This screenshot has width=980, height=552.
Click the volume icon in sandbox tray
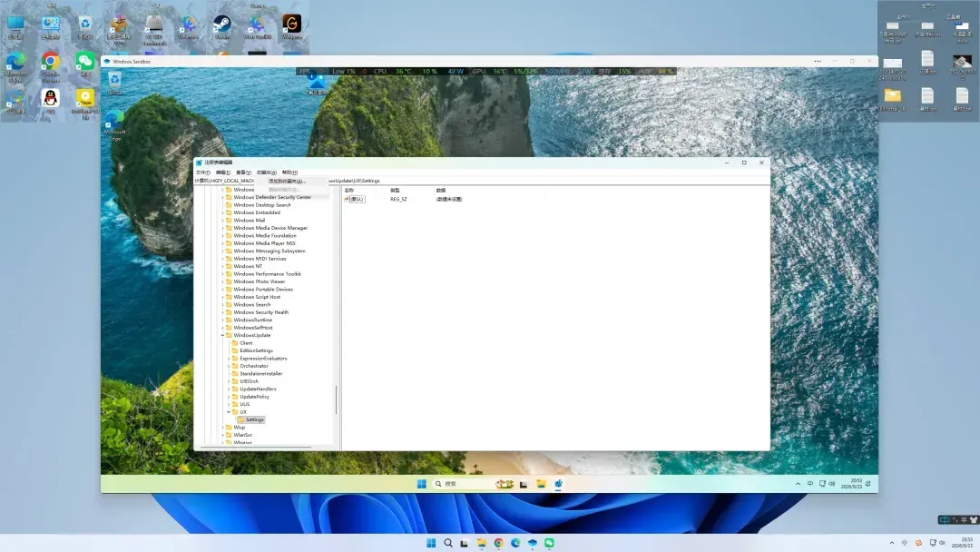pyautogui.click(x=832, y=484)
